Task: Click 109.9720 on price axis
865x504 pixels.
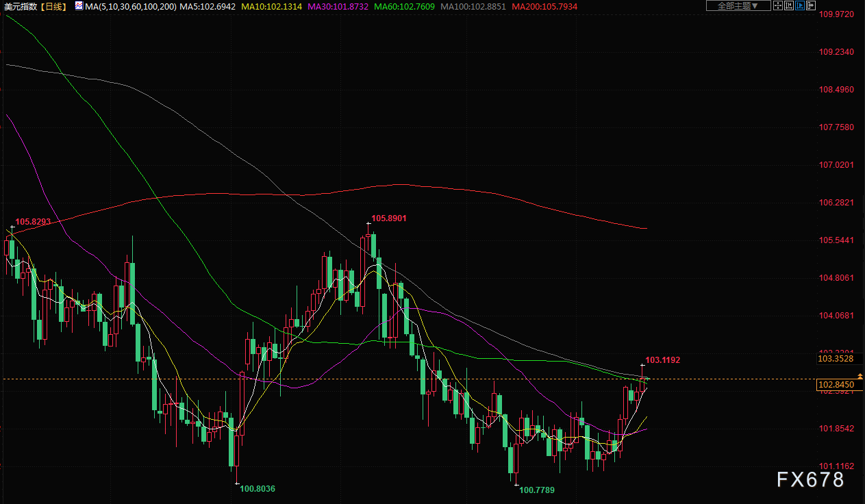Action: tap(837, 14)
